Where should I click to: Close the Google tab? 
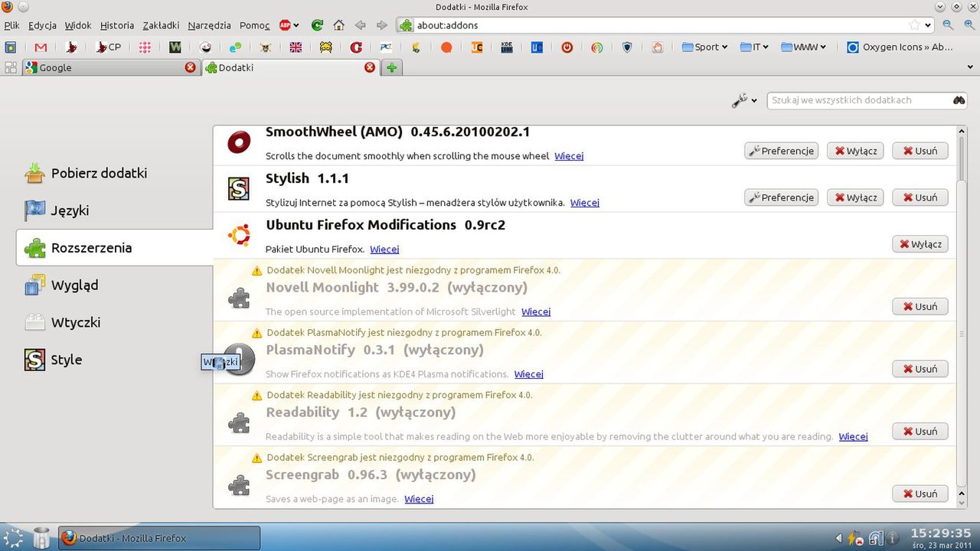(x=190, y=67)
